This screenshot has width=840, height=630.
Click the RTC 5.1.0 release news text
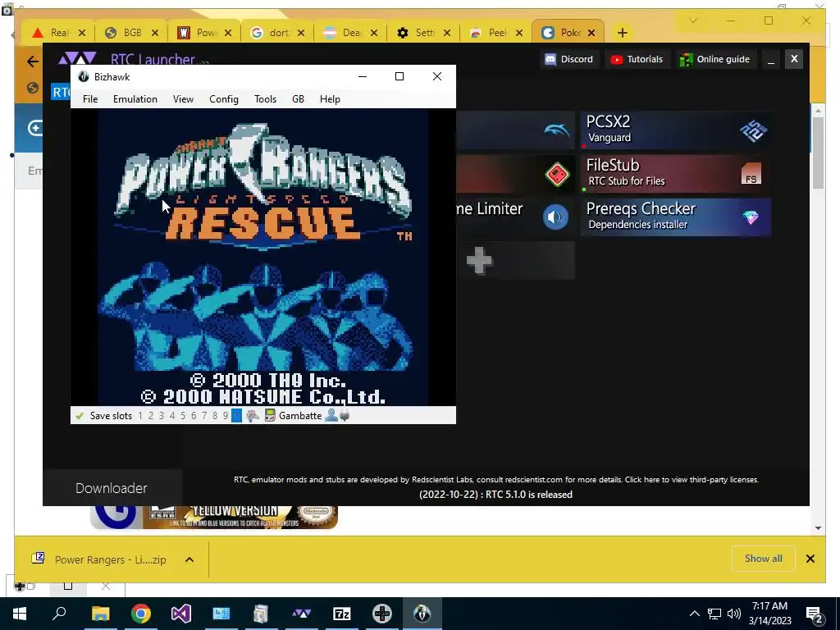pos(495,495)
